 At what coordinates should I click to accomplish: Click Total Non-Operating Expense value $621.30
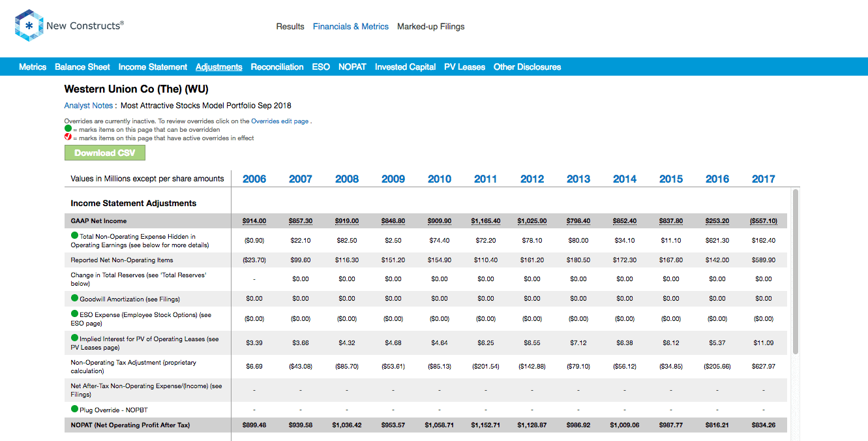click(x=717, y=241)
